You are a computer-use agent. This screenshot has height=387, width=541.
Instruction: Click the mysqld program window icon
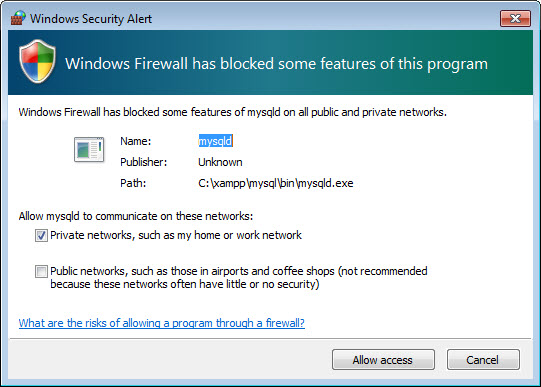pyautogui.click(x=89, y=149)
